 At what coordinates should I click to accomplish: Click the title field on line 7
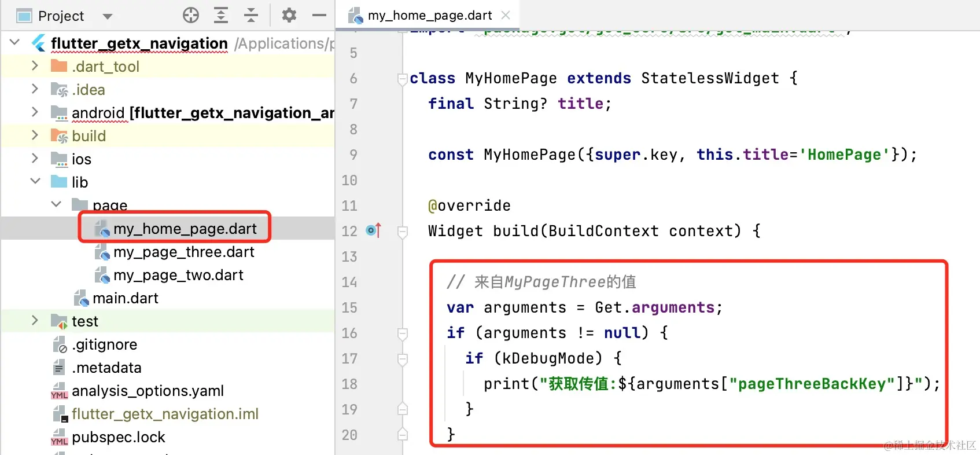coord(580,104)
